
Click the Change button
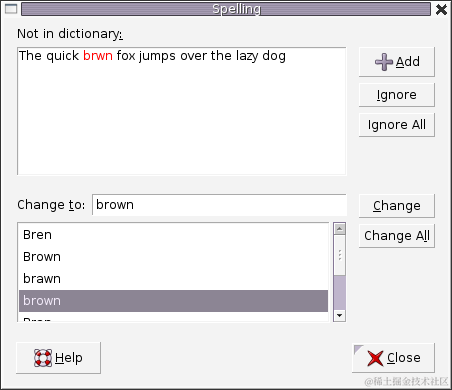[397, 206]
